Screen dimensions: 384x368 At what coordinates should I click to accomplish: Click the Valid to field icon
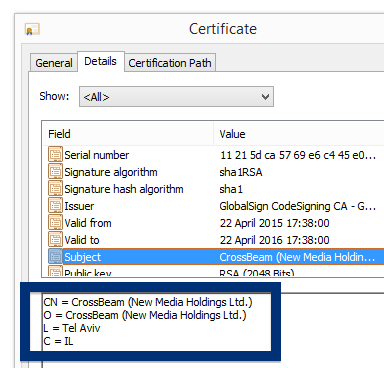(55, 240)
